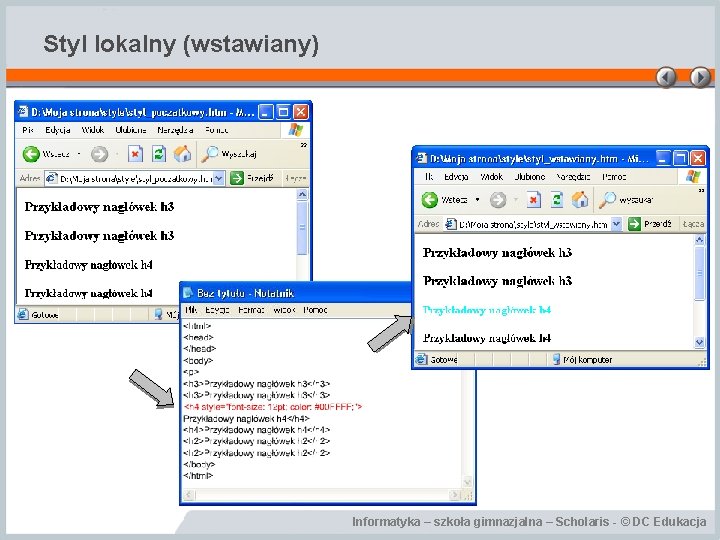Click Home icon in styl_poczatkowy window
This screenshot has width=720, height=540.
click(x=182, y=154)
